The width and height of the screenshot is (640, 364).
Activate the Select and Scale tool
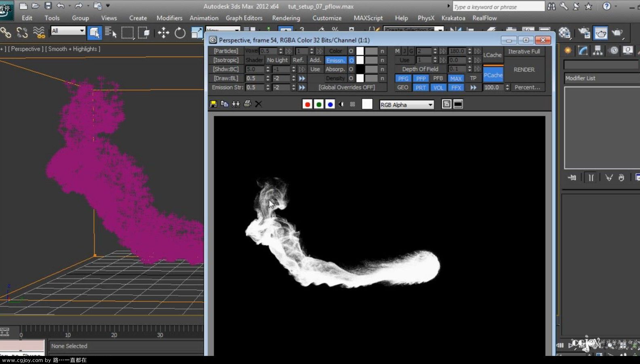pyautogui.click(x=197, y=33)
